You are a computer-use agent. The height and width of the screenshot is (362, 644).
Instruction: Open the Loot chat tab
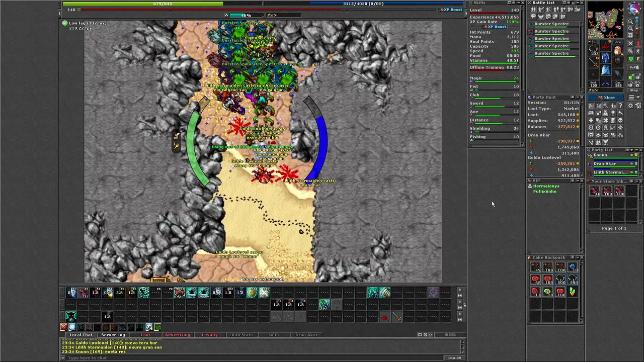point(145,335)
